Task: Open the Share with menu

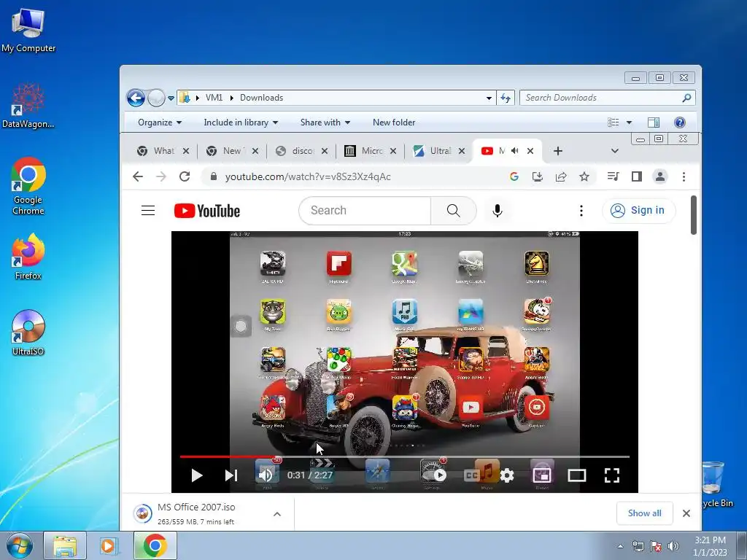Action: click(x=325, y=122)
